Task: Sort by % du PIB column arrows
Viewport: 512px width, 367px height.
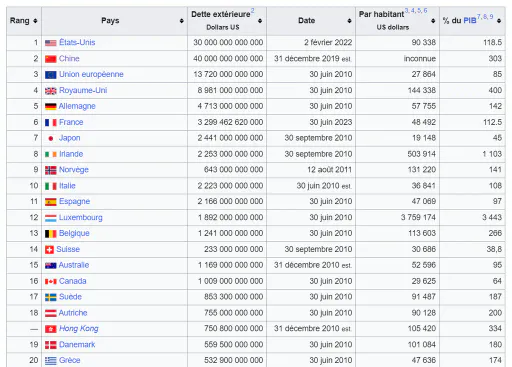Action: coord(499,21)
